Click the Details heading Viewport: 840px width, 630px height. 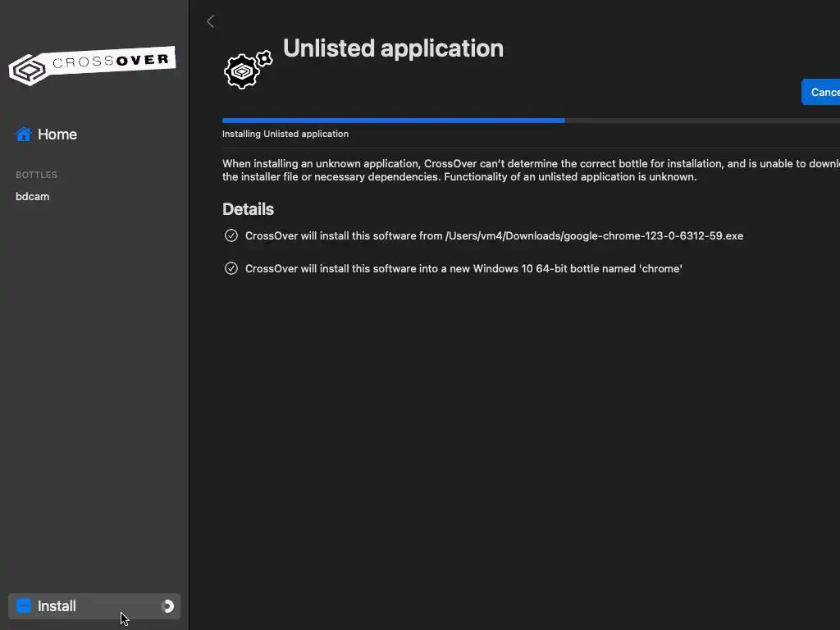[248, 209]
